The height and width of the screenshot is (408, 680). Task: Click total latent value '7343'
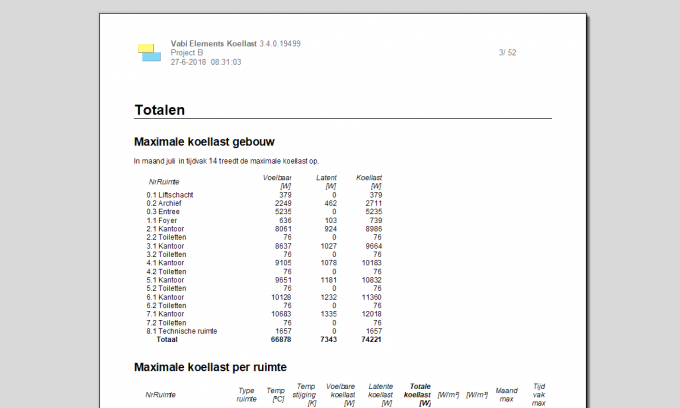click(328, 339)
